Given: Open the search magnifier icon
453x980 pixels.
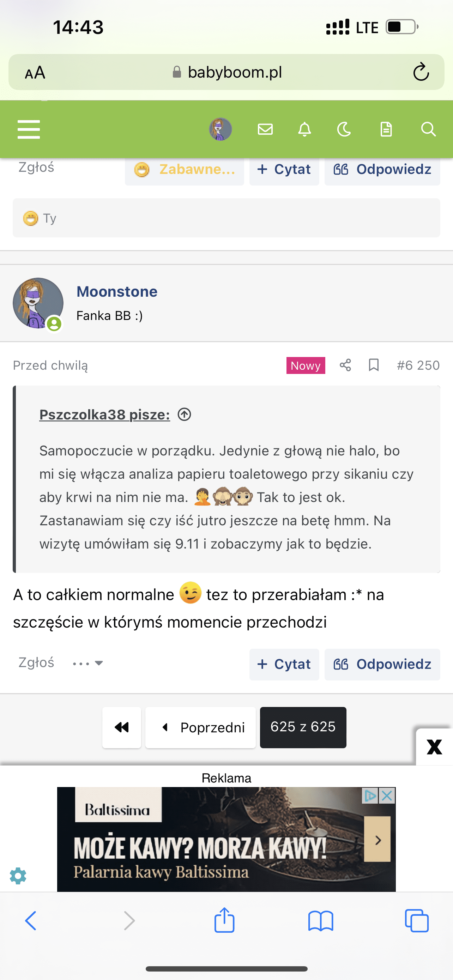Looking at the screenshot, I should click(428, 129).
